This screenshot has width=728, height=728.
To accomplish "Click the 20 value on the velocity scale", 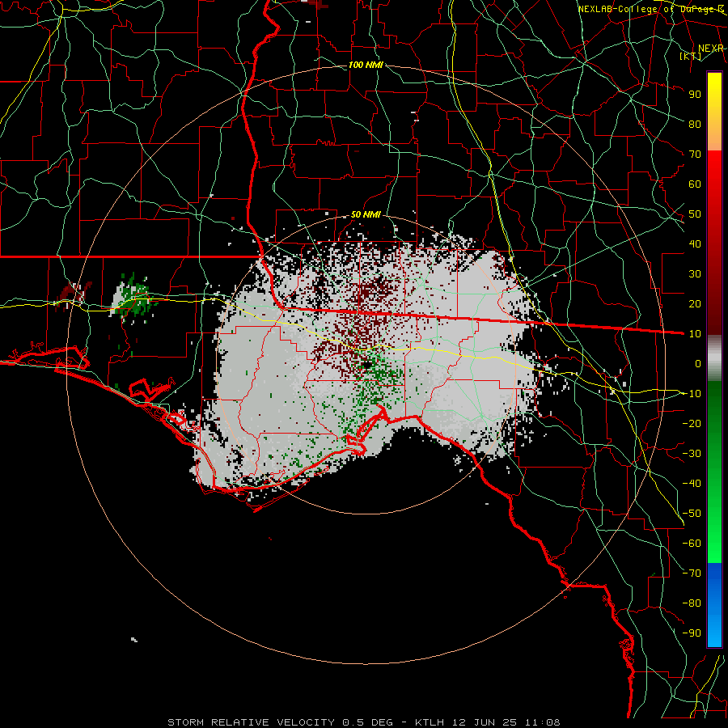I will click(695, 304).
